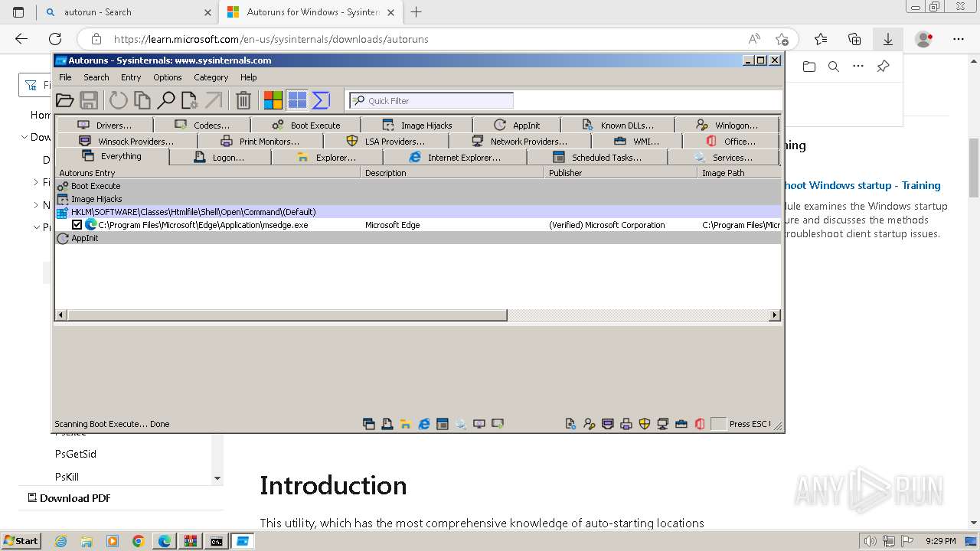The width and height of the screenshot is (980, 551).
Task: Switch to the Known DLLs tab
Action: coord(618,125)
